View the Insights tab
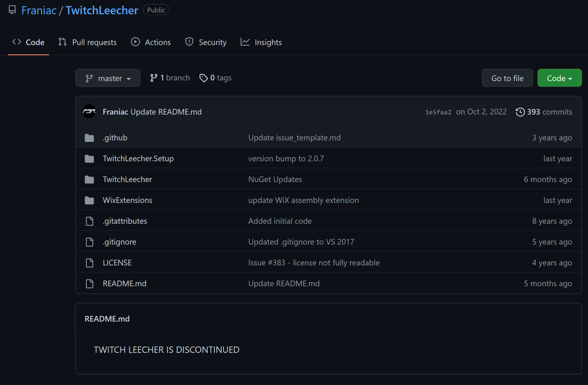The height and width of the screenshot is (385, 588). (261, 42)
